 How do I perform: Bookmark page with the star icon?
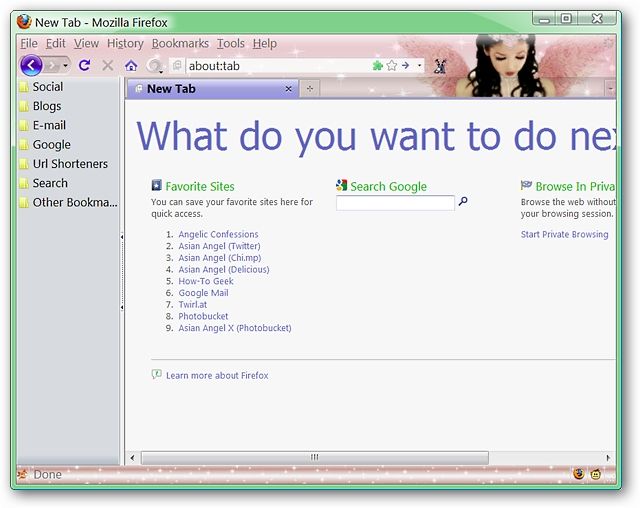click(x=391, y=65)
